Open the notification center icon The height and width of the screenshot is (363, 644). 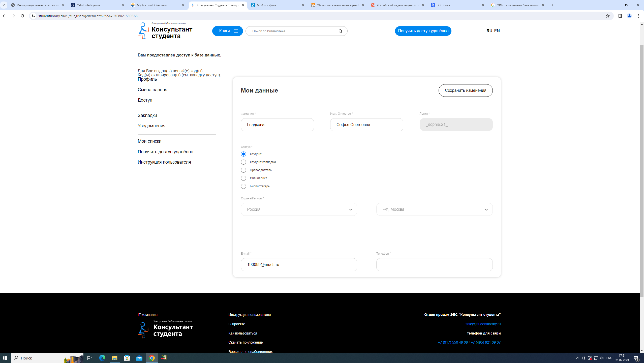pos(636,358)
